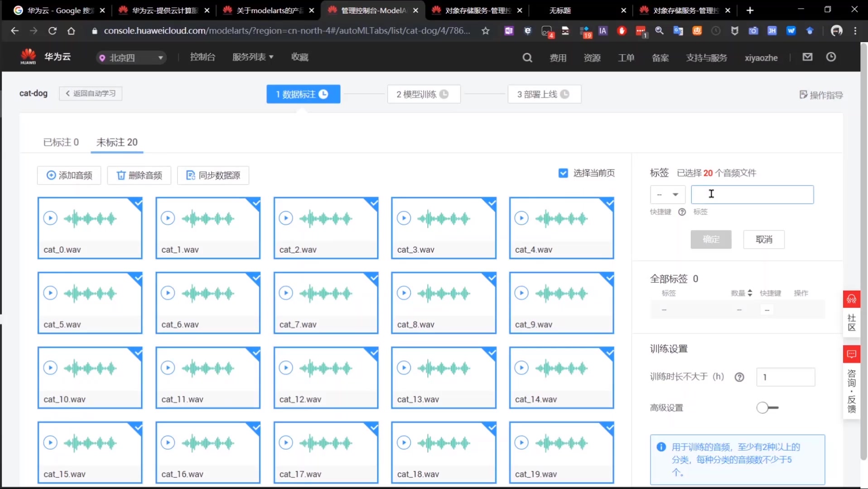Click the camera screenshot extension icon
This screenshot has width=868, height=489.
(x=753, y=31)
